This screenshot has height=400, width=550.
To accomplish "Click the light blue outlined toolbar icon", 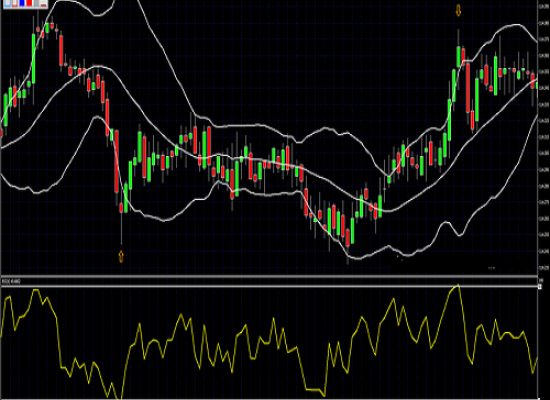I will pyautogui.click(x=7, y=3).
